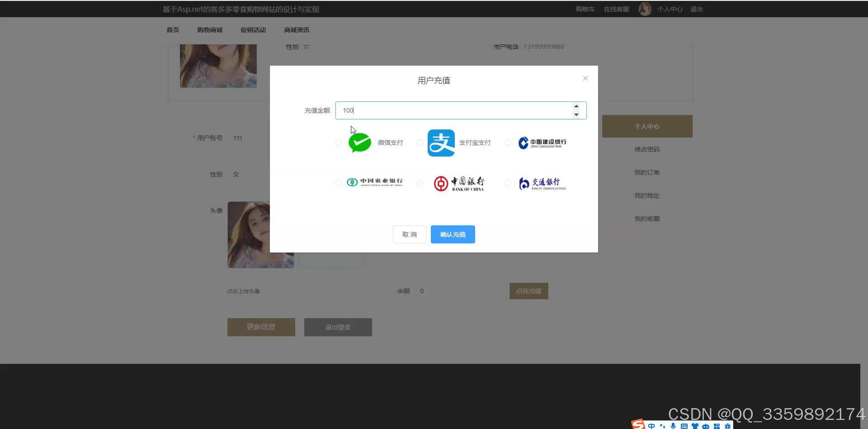
Task: Toggle the 中 Chinese/English input mode
Action: pyautogui.click(x=651, y=426)
